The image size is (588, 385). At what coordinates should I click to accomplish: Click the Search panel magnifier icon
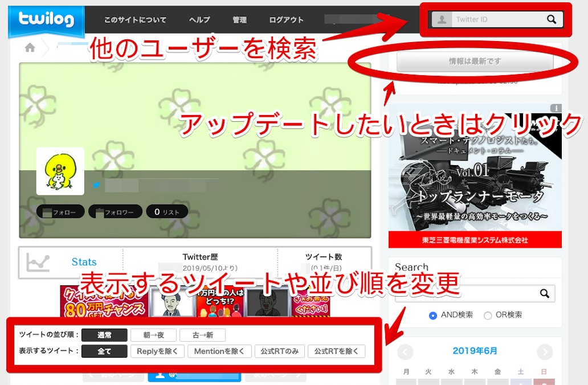545,294
